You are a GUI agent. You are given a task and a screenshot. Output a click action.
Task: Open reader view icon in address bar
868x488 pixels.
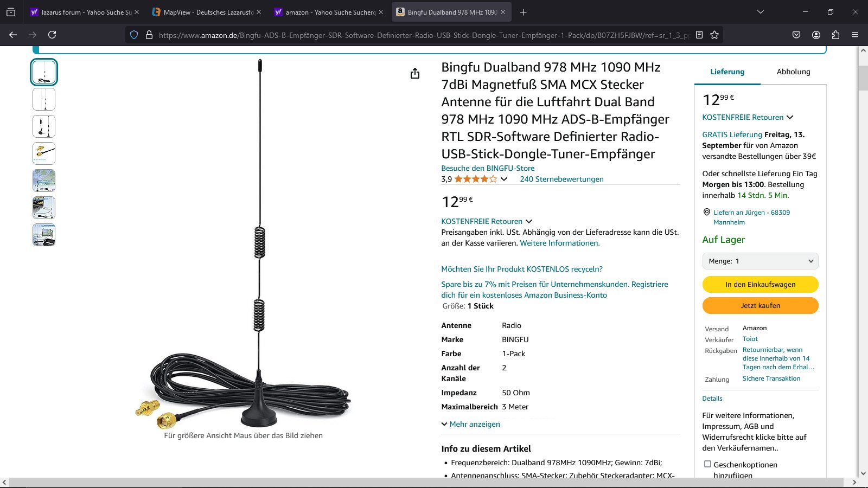pyautogui.click(x=699, y=35)
